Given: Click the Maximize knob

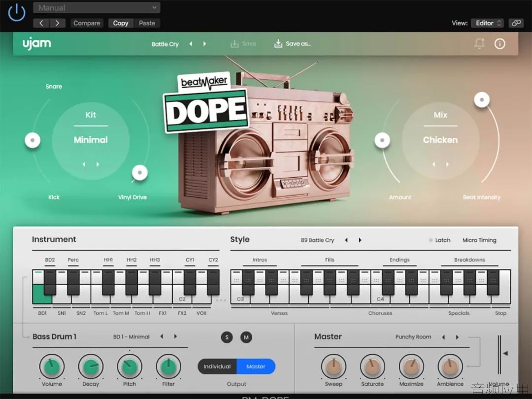Looking at the screenshot, I should click(x=411, y=366).
